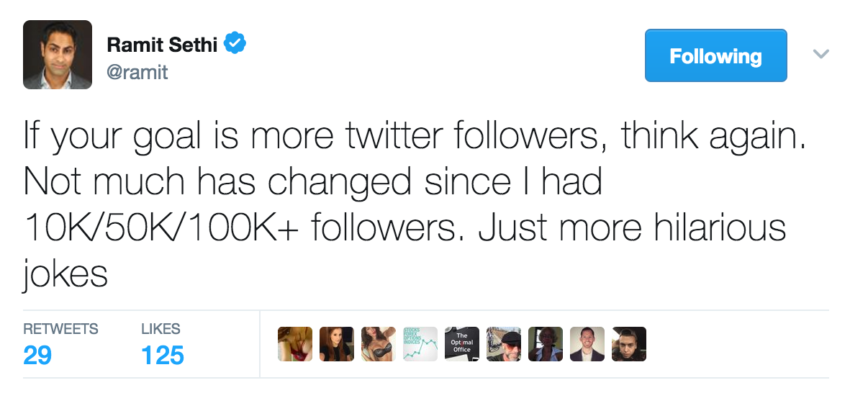Toggle the Following button
The height and width of the screenshot is (393, 868).
[715, 56]
